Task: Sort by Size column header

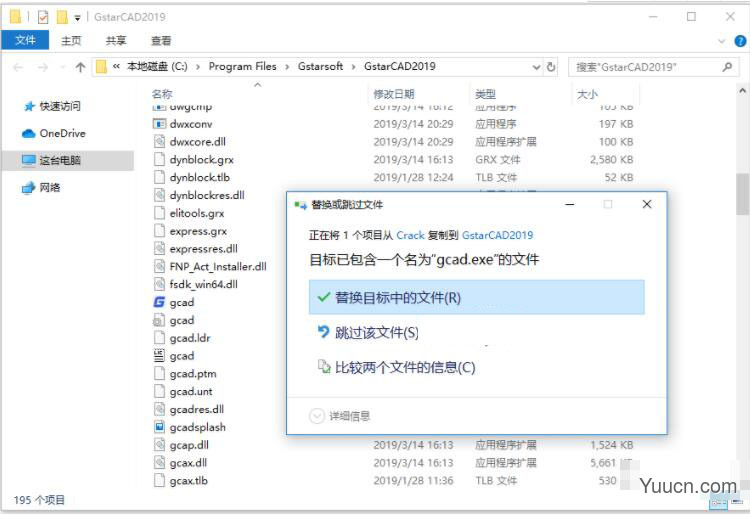Action: tap(587, 94)
